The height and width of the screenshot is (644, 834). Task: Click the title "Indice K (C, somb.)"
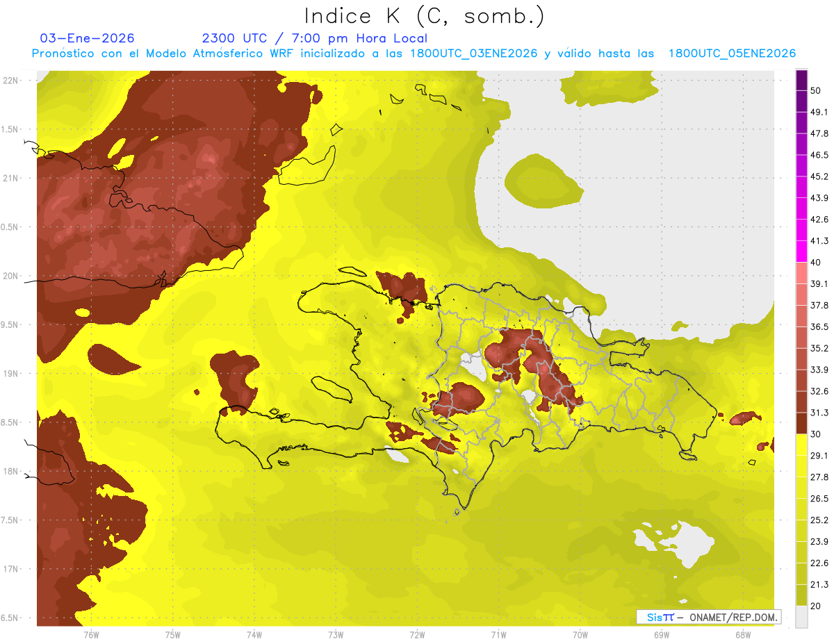[x=425, y=17]
